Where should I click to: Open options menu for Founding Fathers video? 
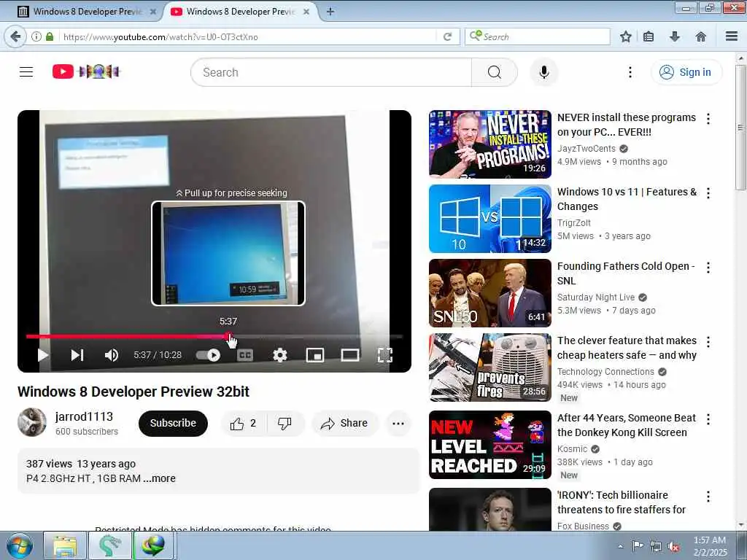[x=708, y=268]
